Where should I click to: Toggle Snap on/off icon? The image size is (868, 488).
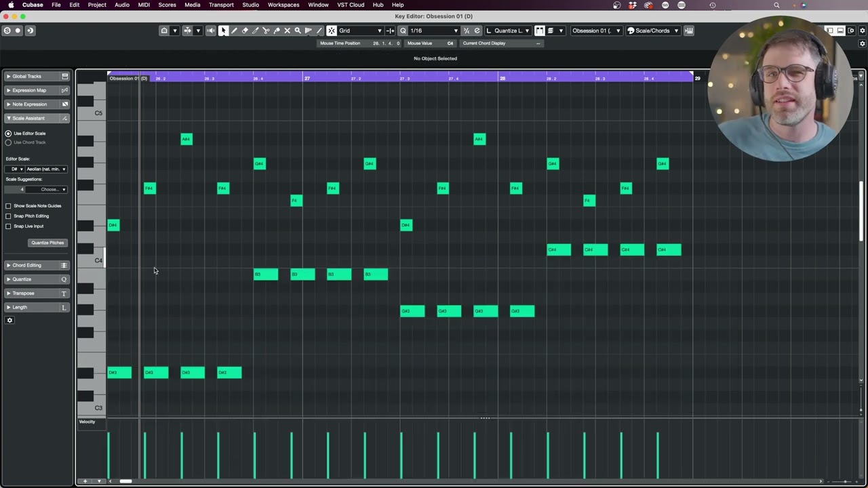[332, 30]
